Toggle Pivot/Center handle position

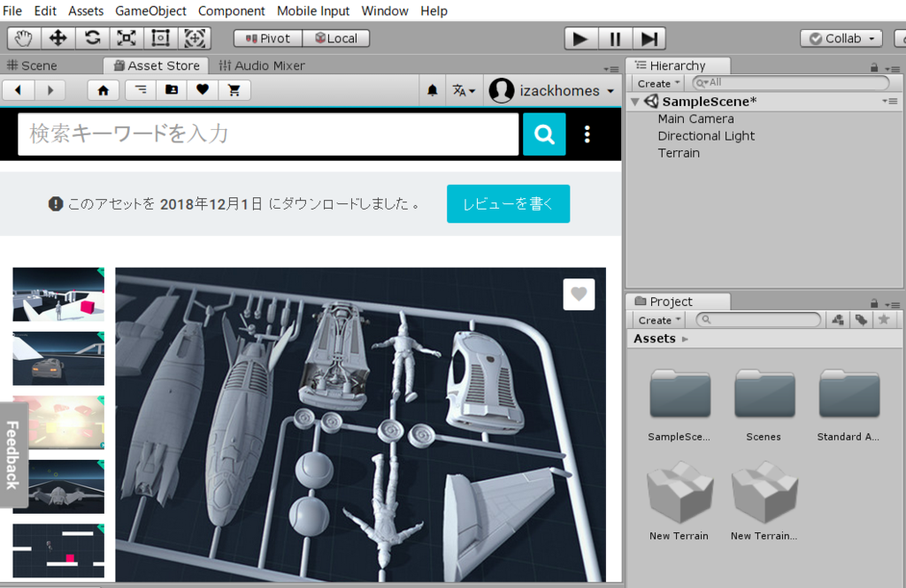click(x=267, y=39)
